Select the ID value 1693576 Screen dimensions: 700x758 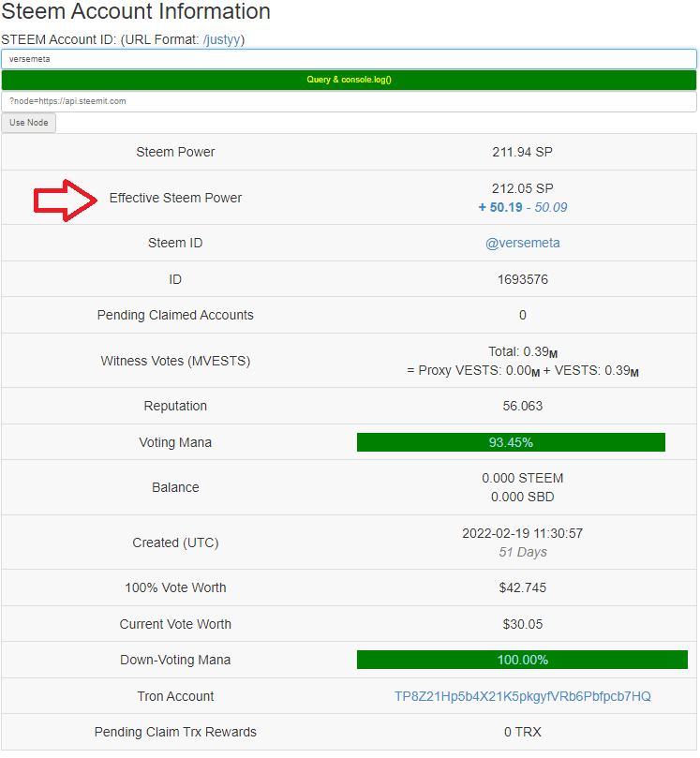pyautogui.click(x=523, y=280)
